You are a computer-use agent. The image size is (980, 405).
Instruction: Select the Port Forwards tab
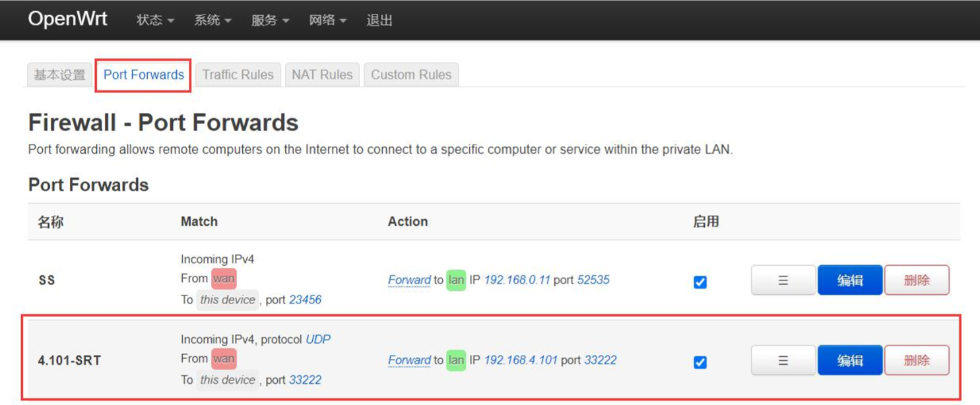tap(144, 75)
